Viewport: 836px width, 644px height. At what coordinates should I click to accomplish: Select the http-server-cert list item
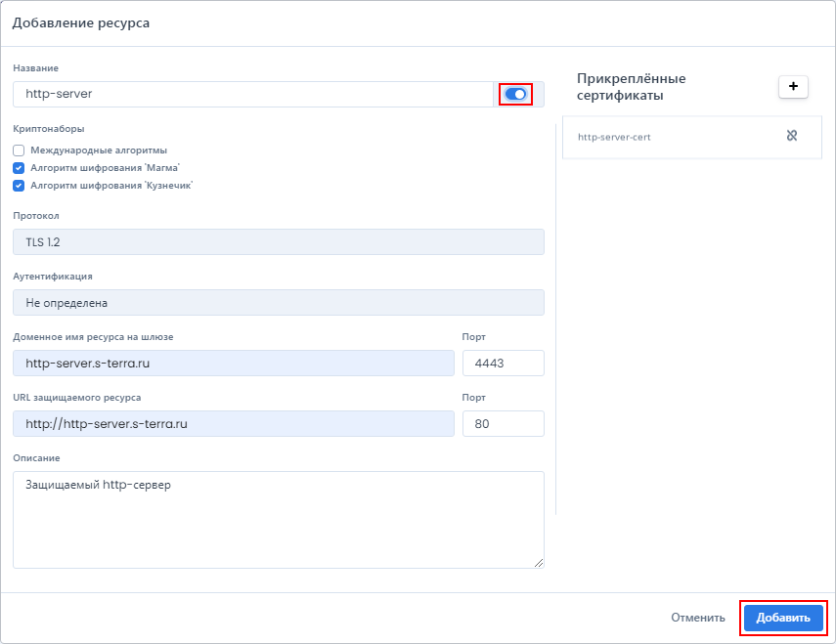point(691,138)
